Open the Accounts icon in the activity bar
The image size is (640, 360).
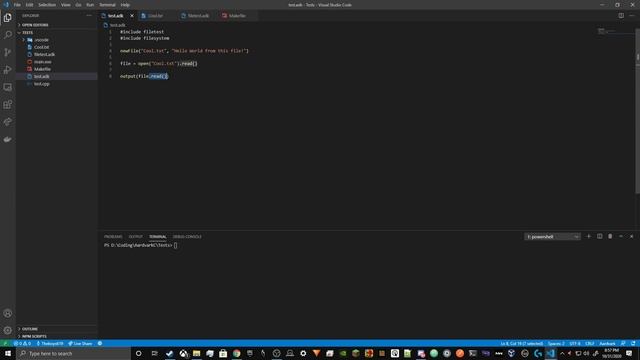coord(7,313)
